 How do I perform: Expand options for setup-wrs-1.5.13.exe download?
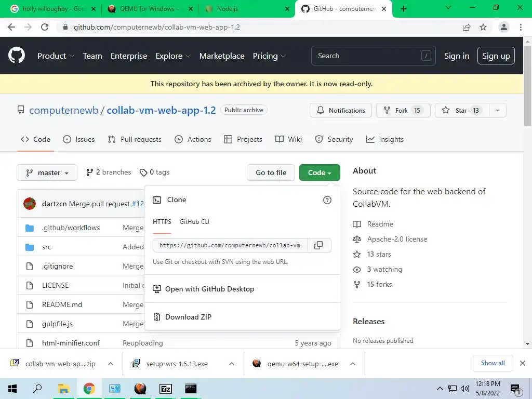click(x=232, y=364)
